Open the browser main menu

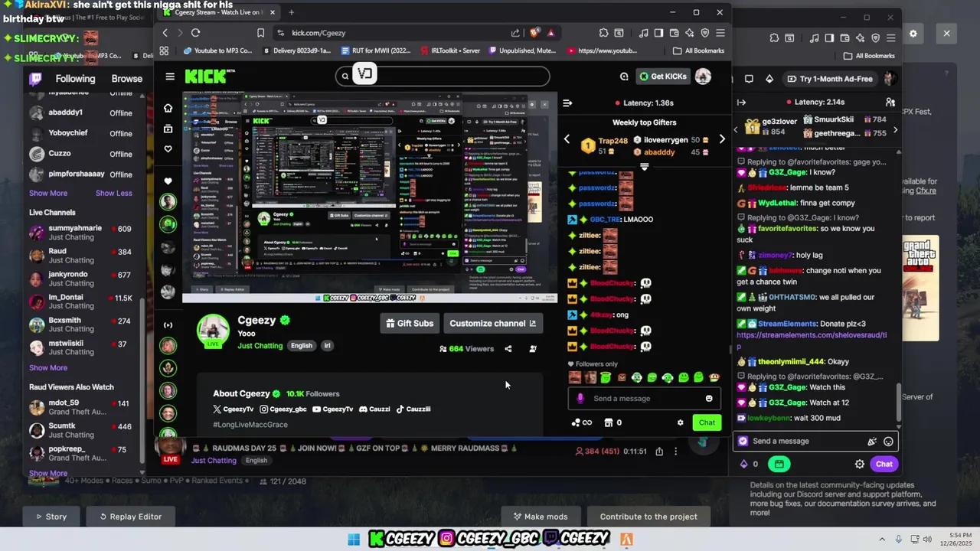tap(720, 33)
